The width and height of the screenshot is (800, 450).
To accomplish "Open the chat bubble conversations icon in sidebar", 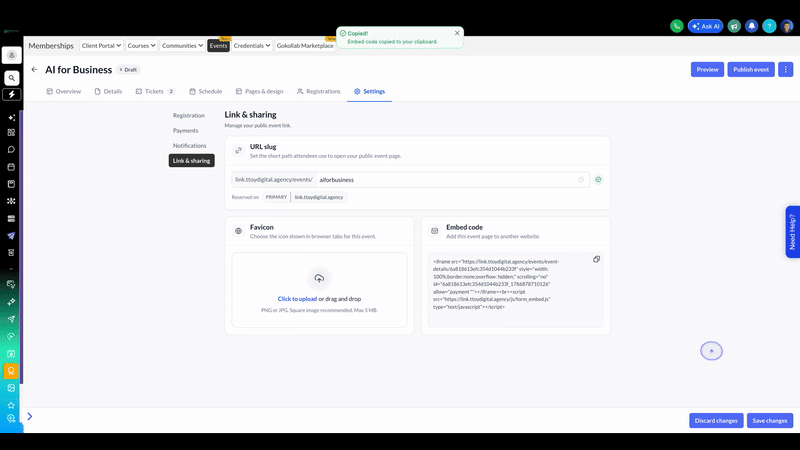I will tap(11, 149).
